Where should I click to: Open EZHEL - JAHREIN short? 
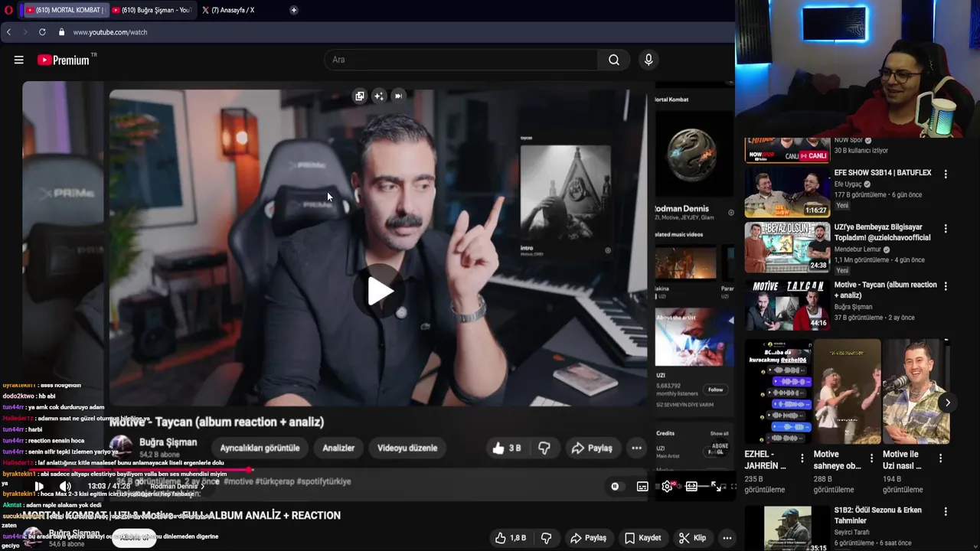(x=779, y=391)
